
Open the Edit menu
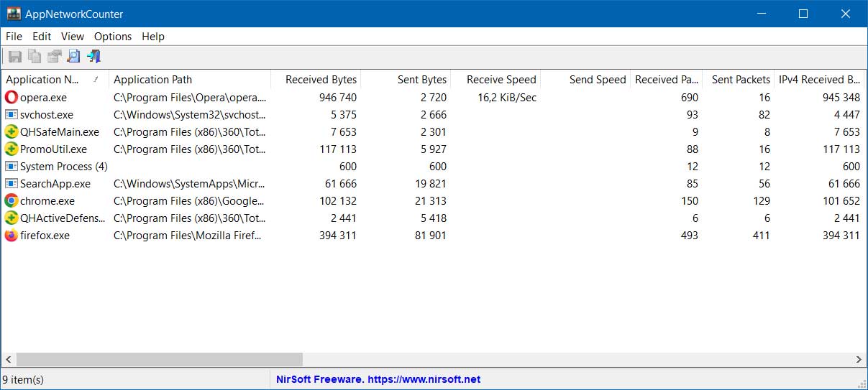click(x=42, y=36)
